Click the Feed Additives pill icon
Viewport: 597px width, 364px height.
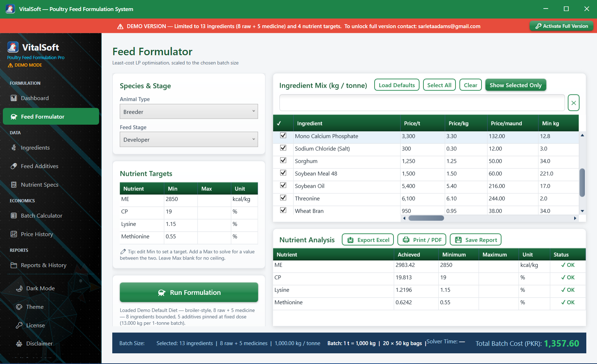click(x=14, y=166)
